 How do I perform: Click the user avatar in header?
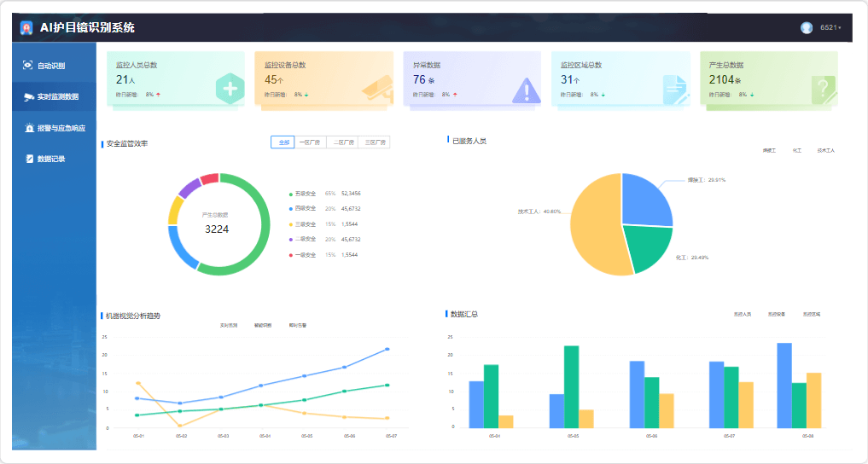[807, 27]
